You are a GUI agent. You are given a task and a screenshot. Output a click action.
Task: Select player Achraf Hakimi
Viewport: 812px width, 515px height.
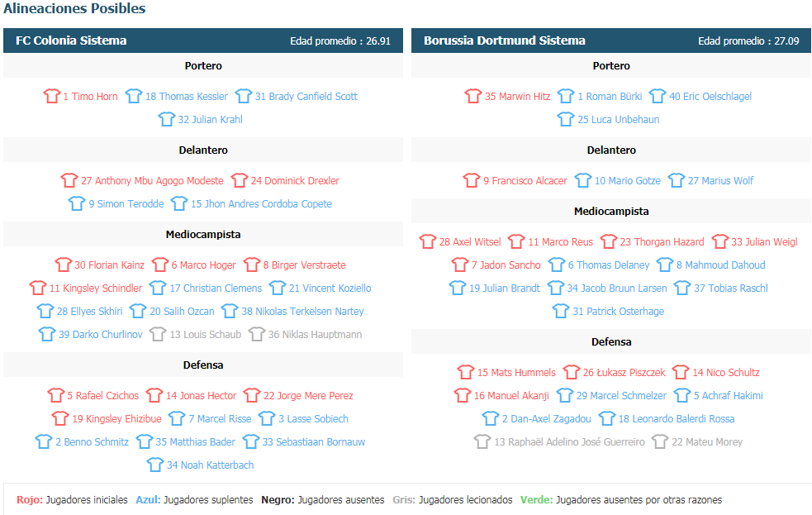tap(728, 396)
